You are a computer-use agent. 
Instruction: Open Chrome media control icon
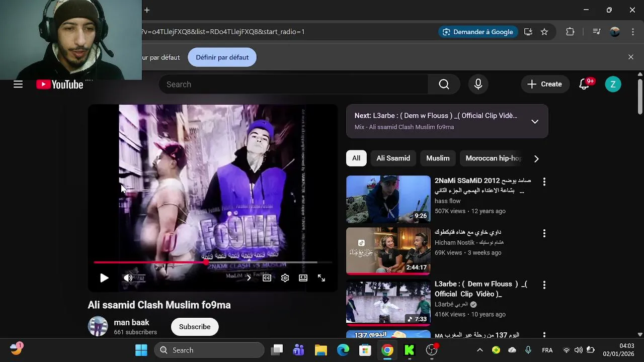pos(597,32)
